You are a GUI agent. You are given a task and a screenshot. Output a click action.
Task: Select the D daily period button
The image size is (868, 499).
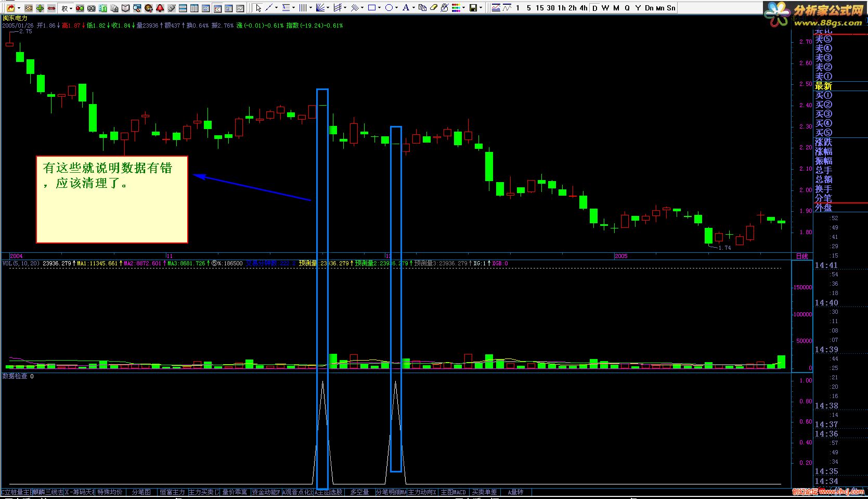click(595, 8)
